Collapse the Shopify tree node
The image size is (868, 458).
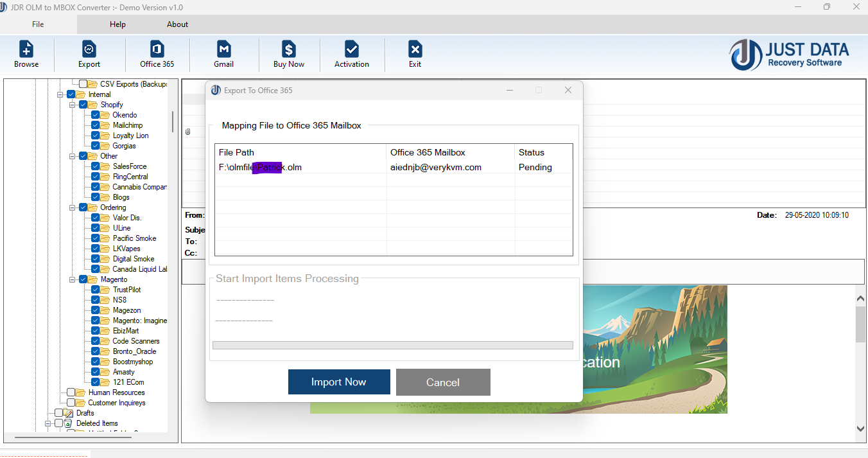pos(73,105)
